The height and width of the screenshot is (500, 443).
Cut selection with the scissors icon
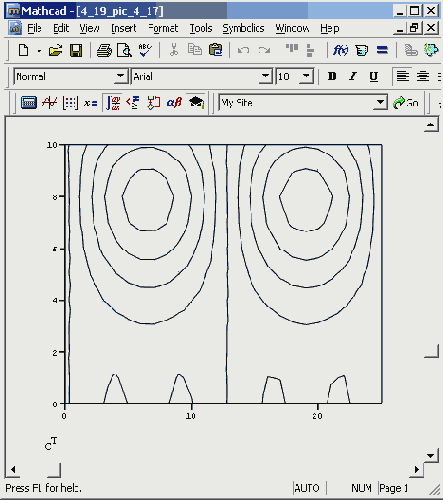click(x=174, y=50)
